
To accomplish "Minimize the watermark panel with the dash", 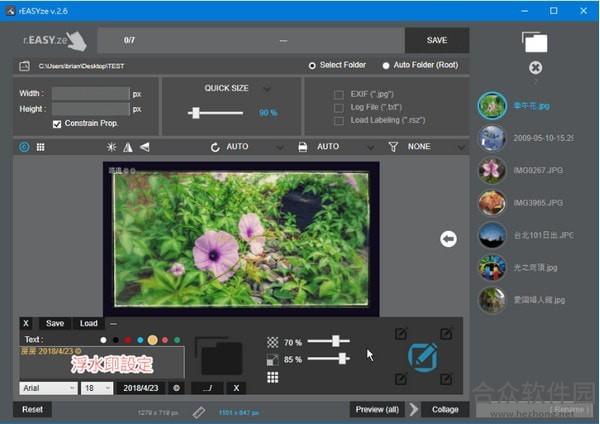I will coord(113,324).
